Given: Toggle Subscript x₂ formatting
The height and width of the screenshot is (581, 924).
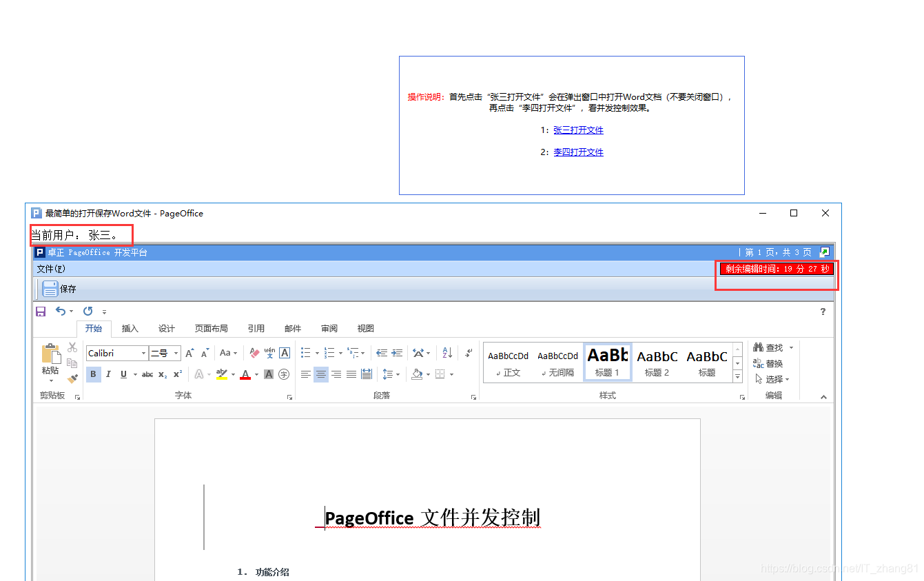Looking at the screenshot, I should pyautogui.click(x=163, y=374).
